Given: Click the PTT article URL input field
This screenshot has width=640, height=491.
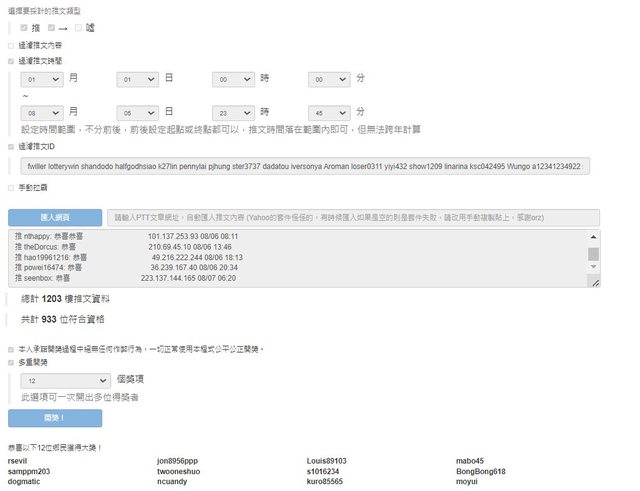Looking at the screenshot, I should 353,217.
